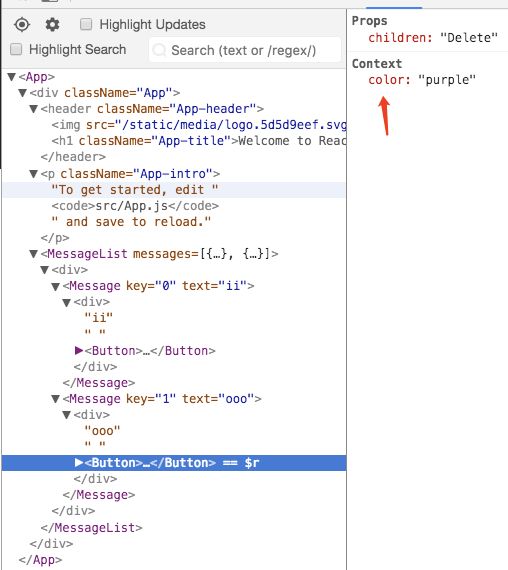Collapse the div className App node
Image resolution: width=508 pixels, height=570 pixels.
(23, 93)
